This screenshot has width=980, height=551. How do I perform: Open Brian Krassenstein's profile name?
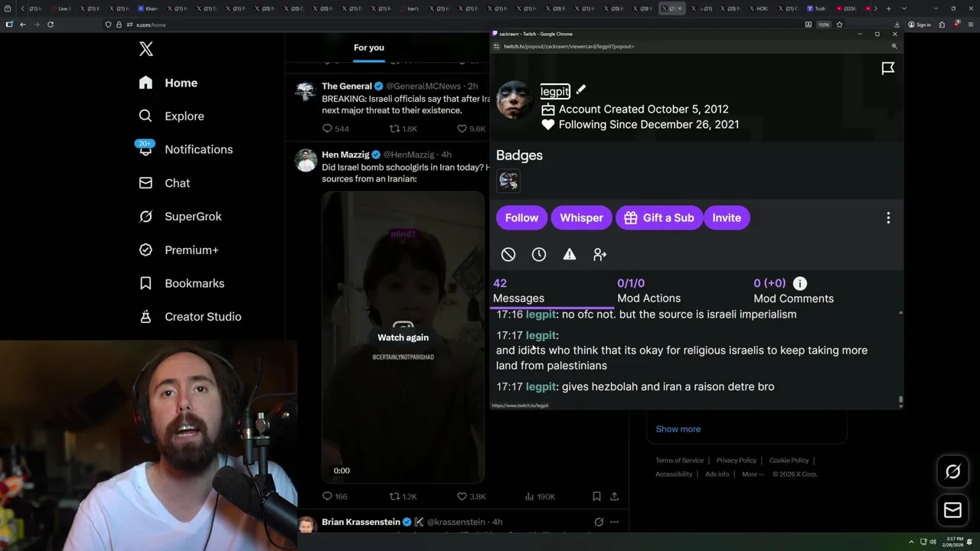[361, 522]
